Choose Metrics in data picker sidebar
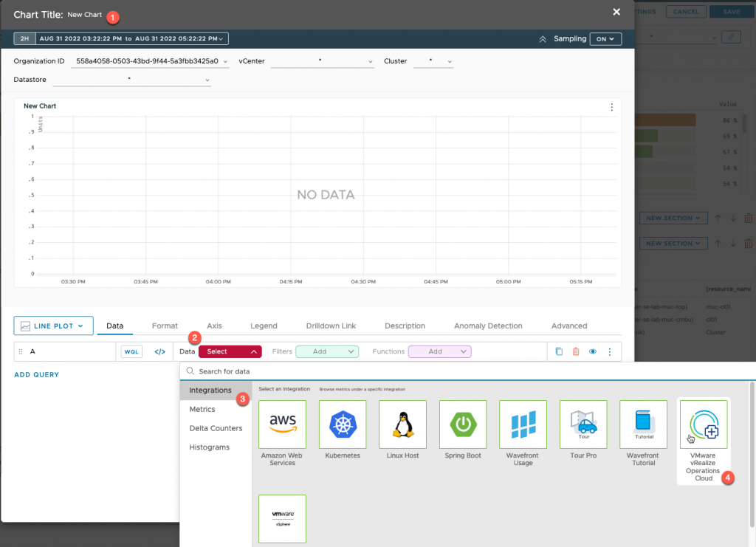The width and height of the screenshot is (756, 547). (x=216, y=409)
